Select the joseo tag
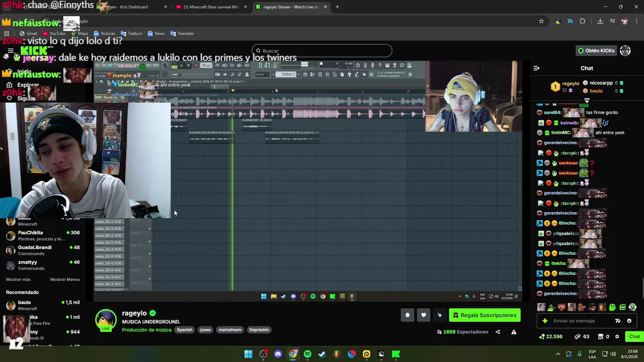 tap(205, 330)
